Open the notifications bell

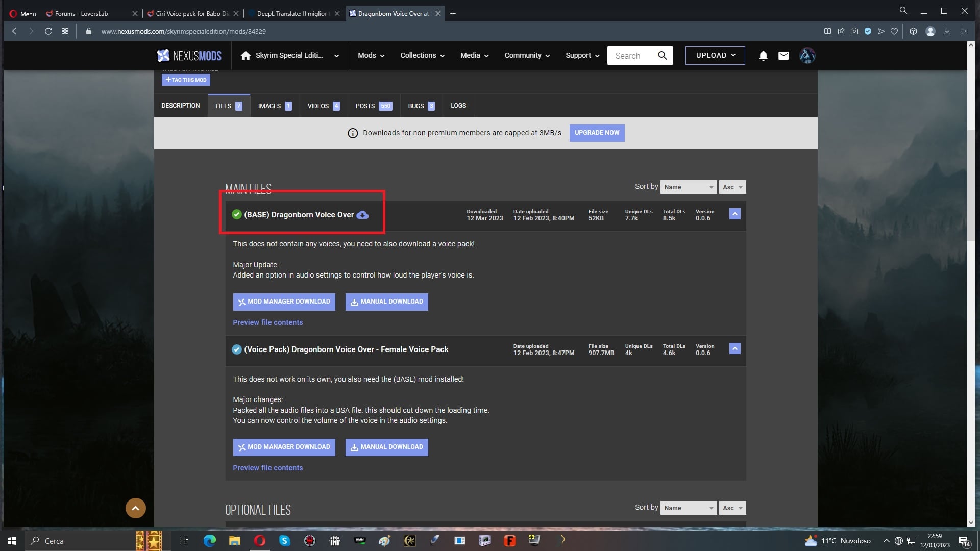point(763,56)
